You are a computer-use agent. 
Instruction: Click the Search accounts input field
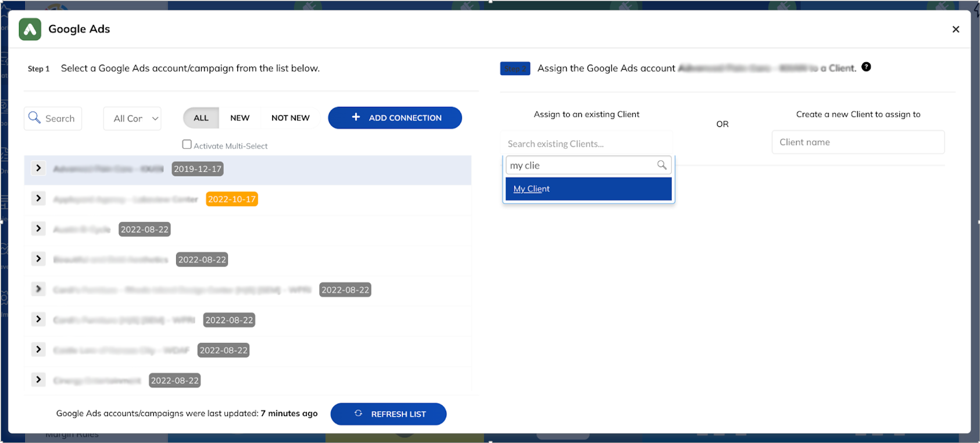(x=53, y=119)
